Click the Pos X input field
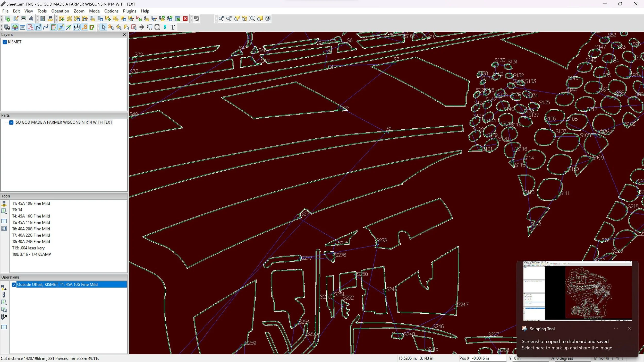Image resolution: width=644 pixels, height=362 pixels. (488, 358)
